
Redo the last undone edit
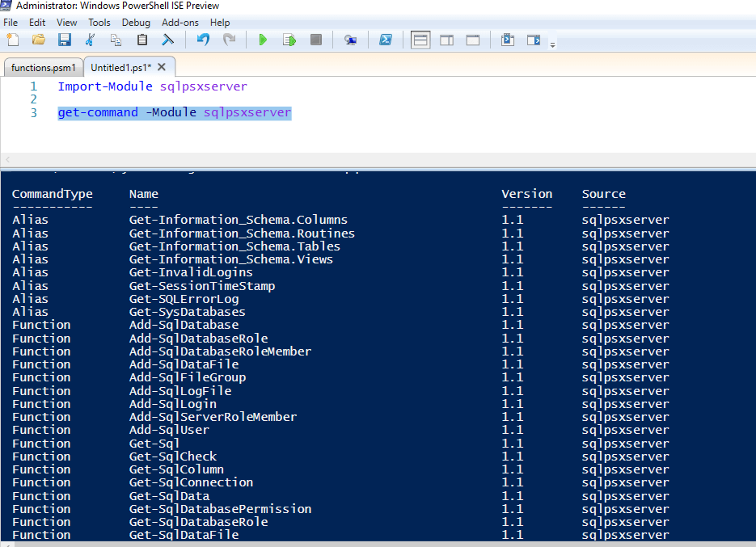230,40
